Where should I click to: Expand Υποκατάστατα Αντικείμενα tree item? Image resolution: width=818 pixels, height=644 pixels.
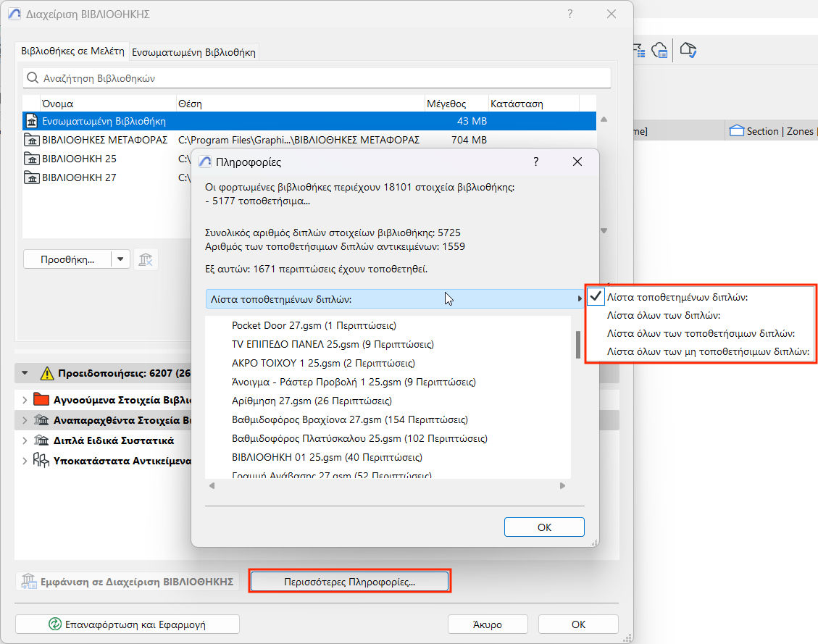25,461
